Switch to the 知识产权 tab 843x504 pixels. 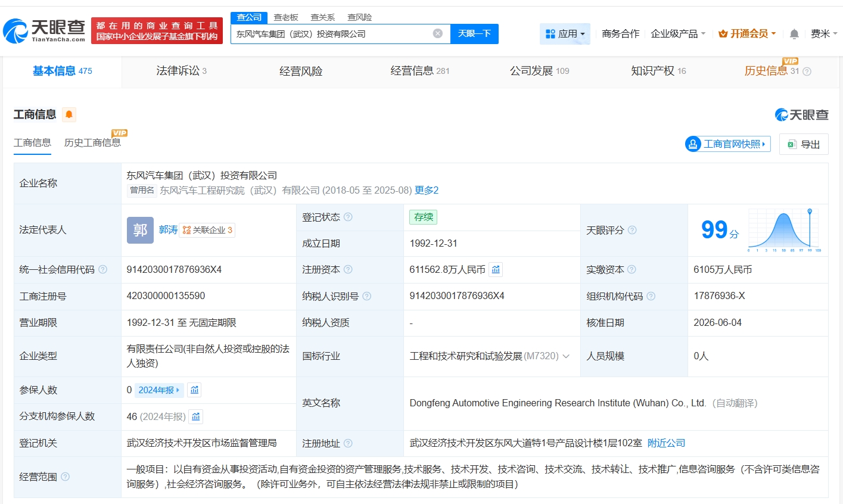pyautogui.click(x=658, y=71)
